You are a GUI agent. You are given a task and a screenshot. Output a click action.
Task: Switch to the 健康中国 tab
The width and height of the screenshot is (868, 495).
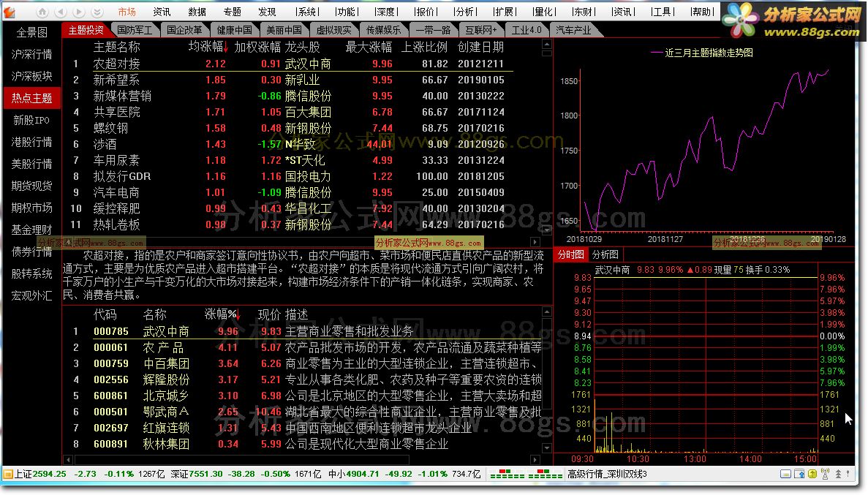click(x=234, y=30)
